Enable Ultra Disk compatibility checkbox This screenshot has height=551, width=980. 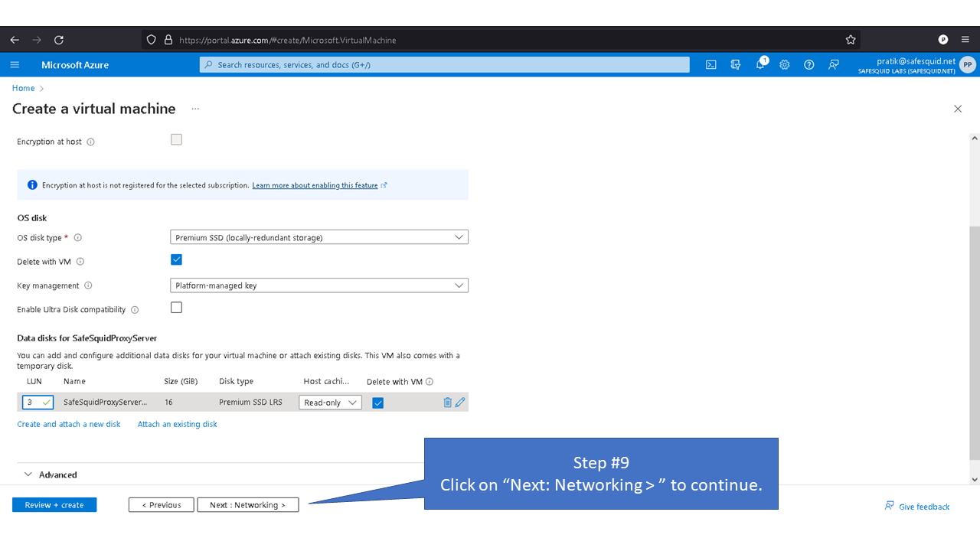click(x=176, y=308)
